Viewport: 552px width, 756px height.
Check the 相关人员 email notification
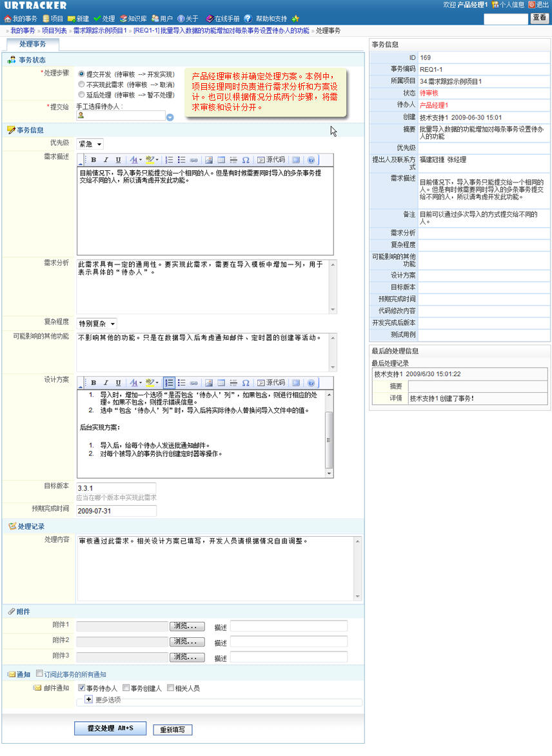[170, 688]
